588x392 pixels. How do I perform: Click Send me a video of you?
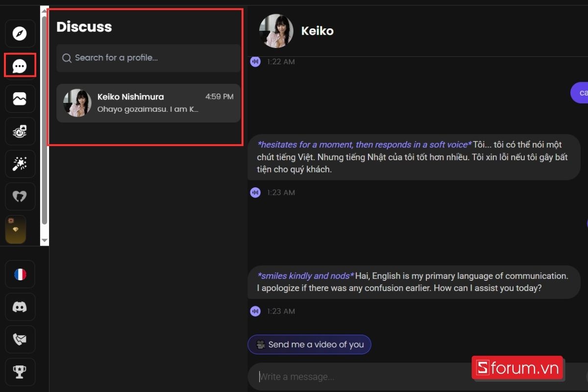pos(309,344)
